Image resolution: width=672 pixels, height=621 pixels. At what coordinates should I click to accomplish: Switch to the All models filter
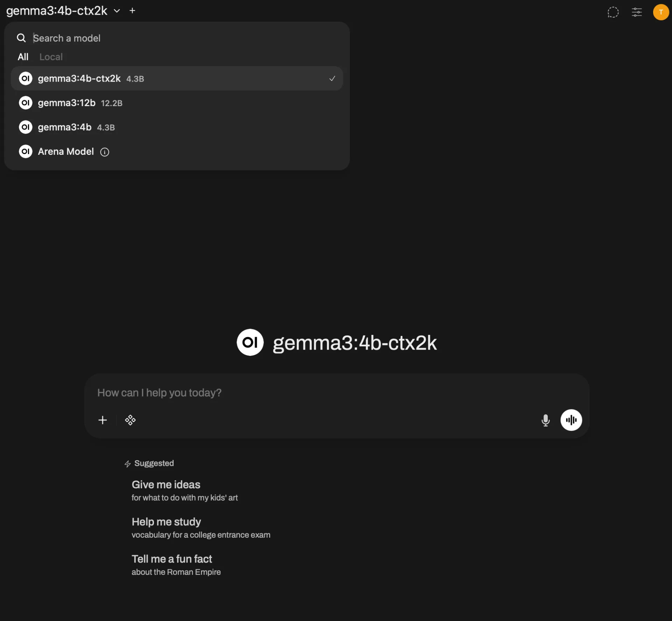[x=23, y=56]
